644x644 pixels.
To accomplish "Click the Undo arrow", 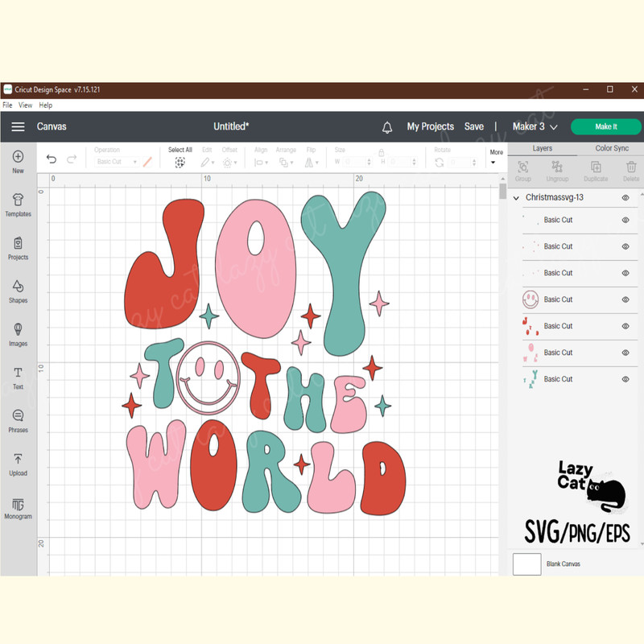I will (x=52, y=159).
